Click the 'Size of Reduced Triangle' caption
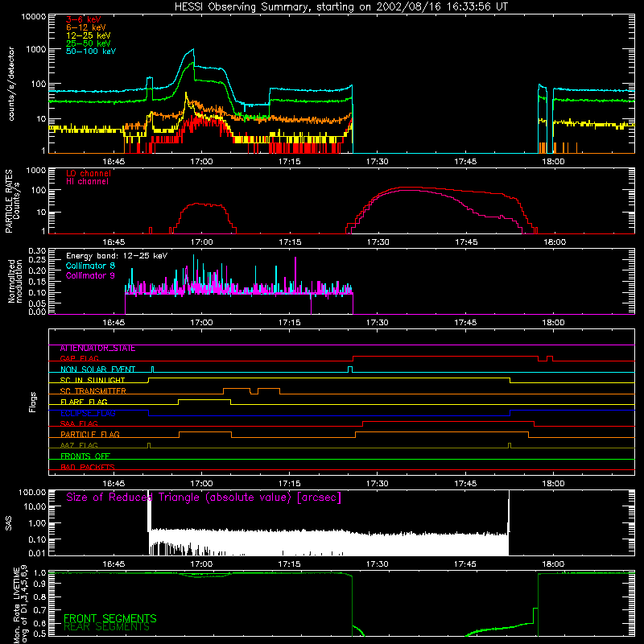644x644 pixels. tap(204, 497)
